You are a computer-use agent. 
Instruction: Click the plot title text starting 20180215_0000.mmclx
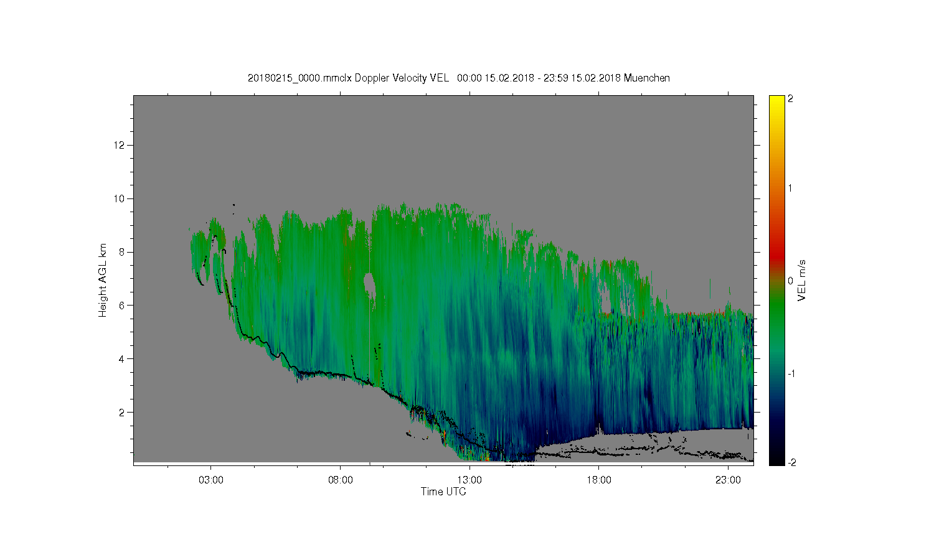(459, 78)
